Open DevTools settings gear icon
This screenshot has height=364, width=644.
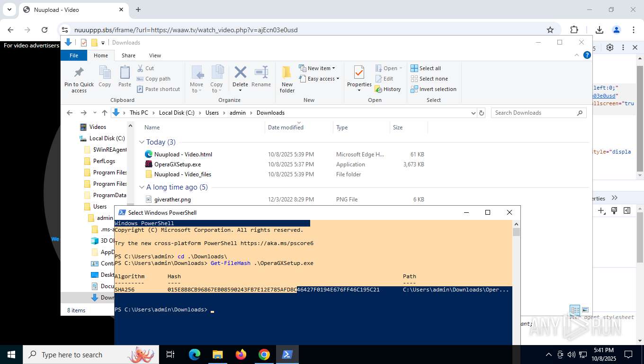610,47
